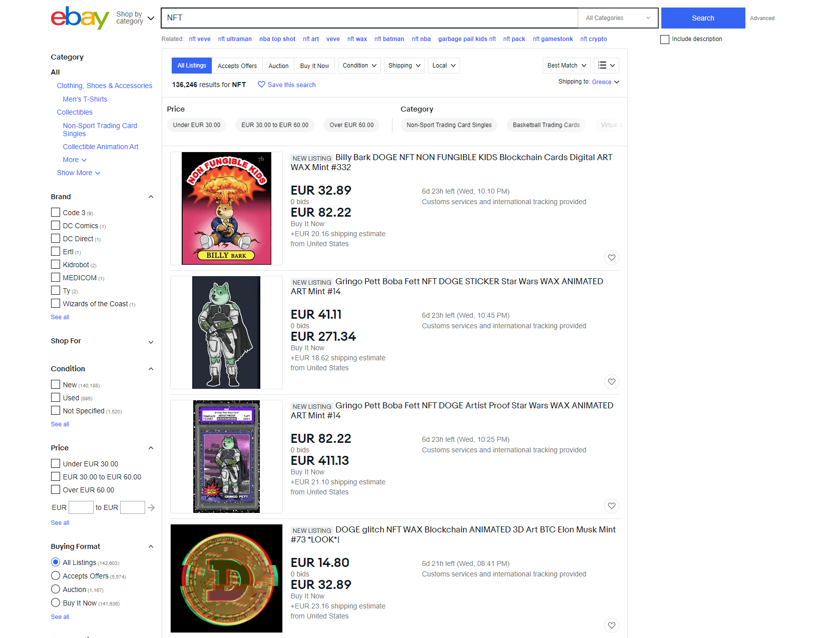This screenshot has height=638, width=840.
Task: Select the Accepts Offers radio option
Action: (x=56, y=575)
